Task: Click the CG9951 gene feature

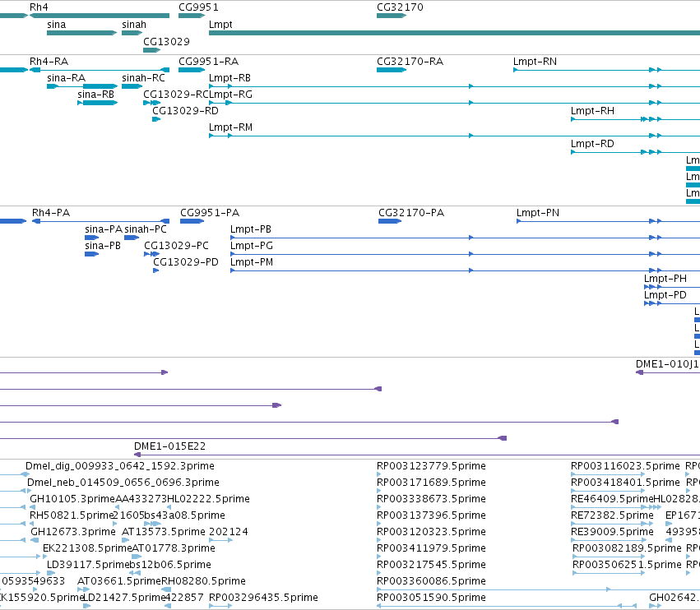Action: click(x=192, y=16)
